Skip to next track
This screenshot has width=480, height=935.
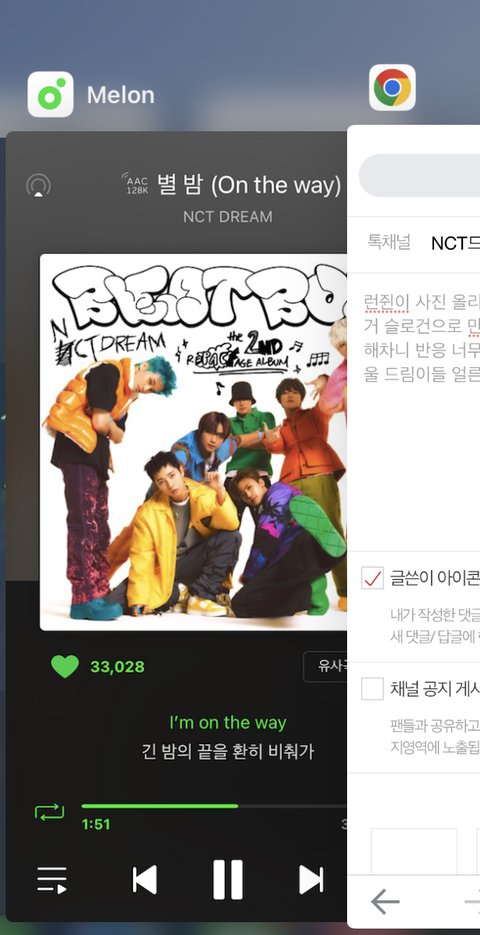[x=311, y=880]
